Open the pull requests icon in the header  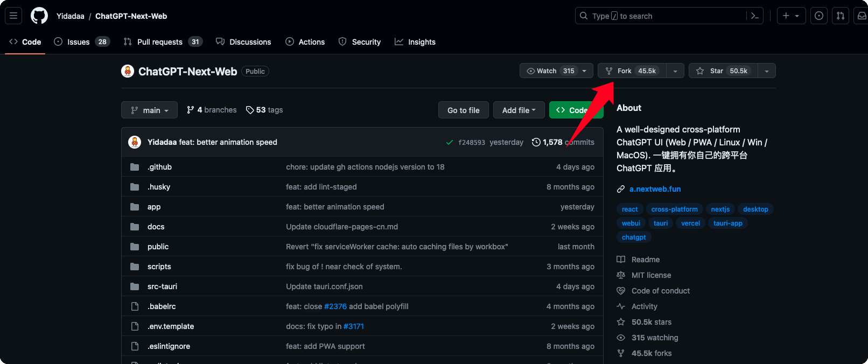(841, 16)
